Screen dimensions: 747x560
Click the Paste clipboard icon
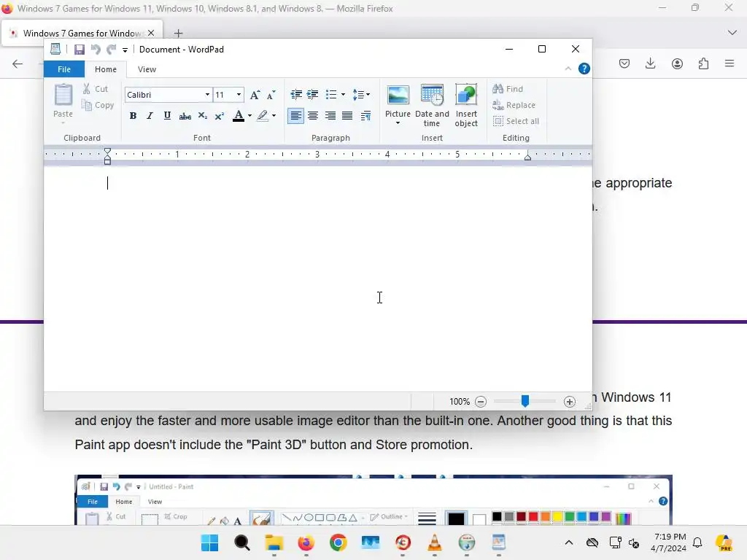point(63,96)
